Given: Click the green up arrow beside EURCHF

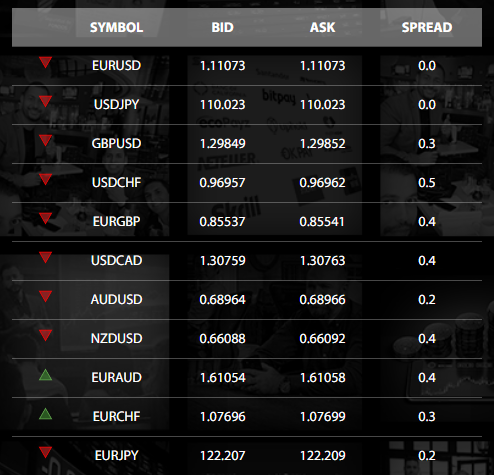Looking at the screenshot, I should click(x=45, y=414).
